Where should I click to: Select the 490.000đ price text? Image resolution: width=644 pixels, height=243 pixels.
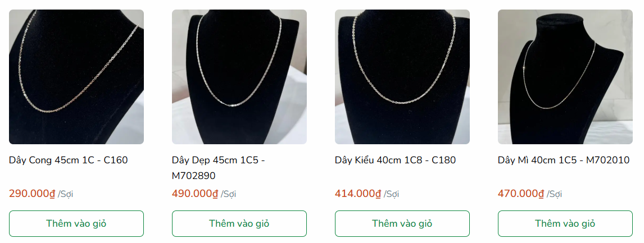(195, 194)
